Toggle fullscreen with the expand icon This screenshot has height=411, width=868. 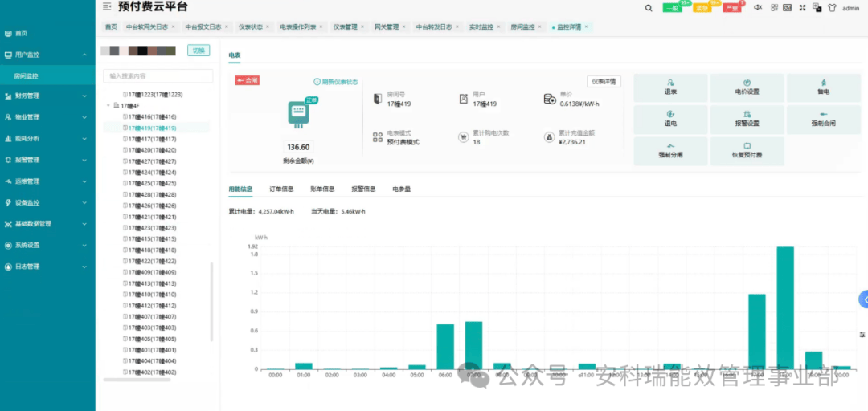[x=802, y=8]
